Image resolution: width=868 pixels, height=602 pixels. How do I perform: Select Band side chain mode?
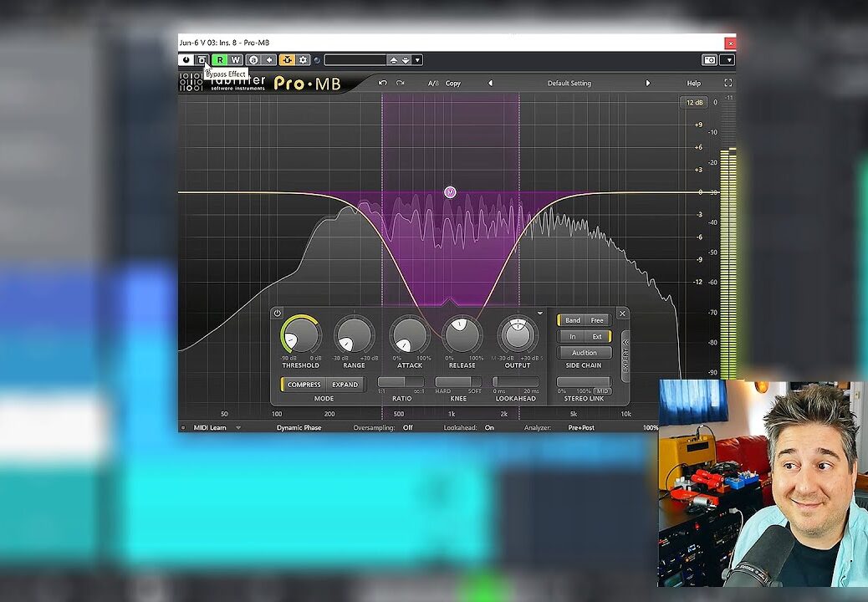tap(572, 320)
